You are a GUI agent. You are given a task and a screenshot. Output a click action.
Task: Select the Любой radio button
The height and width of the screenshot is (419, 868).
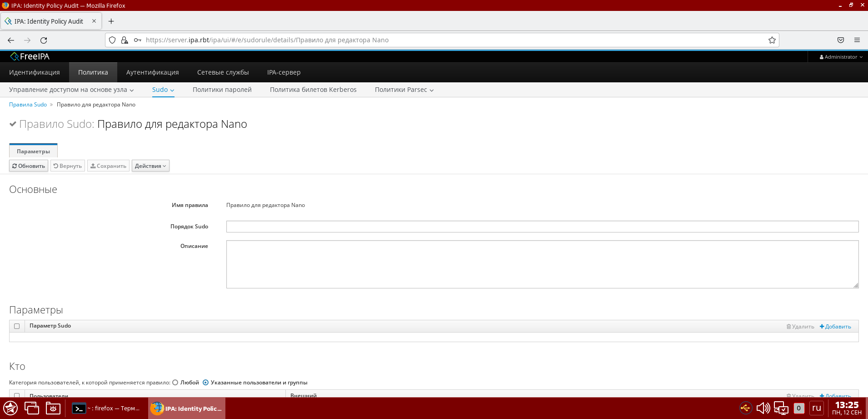pos(175,383)
